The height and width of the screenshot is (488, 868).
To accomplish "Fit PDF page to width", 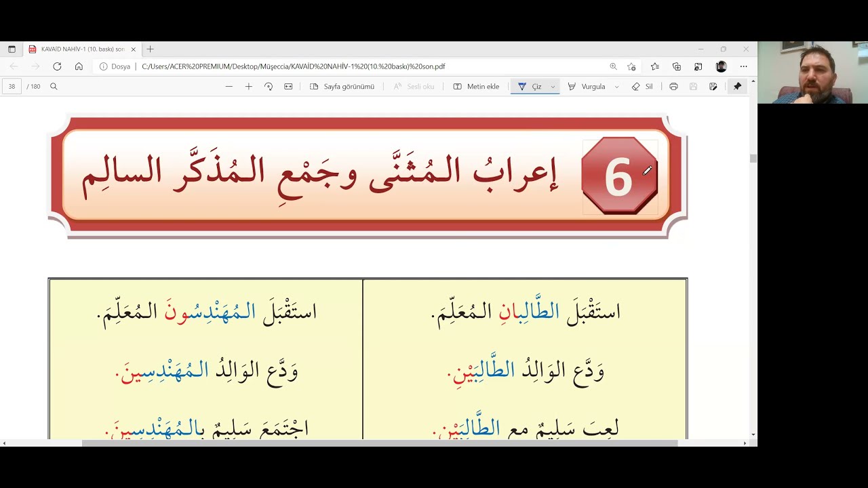I will [288, 87].
